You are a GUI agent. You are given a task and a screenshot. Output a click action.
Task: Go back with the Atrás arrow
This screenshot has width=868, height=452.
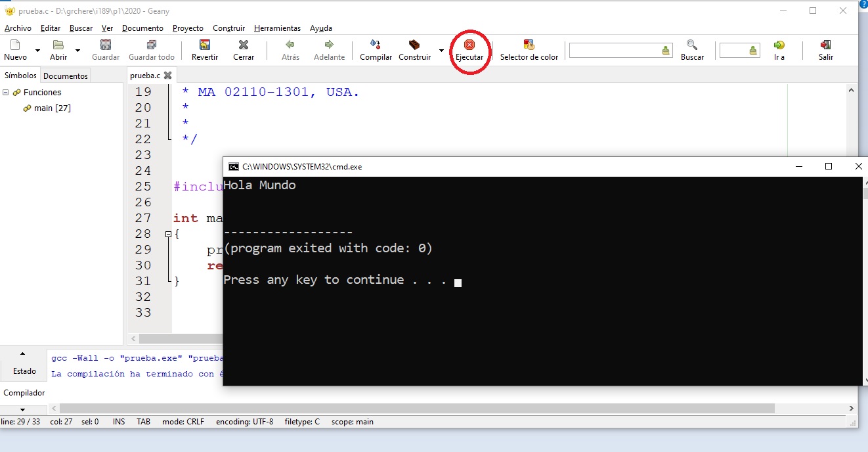pos(290,45)
